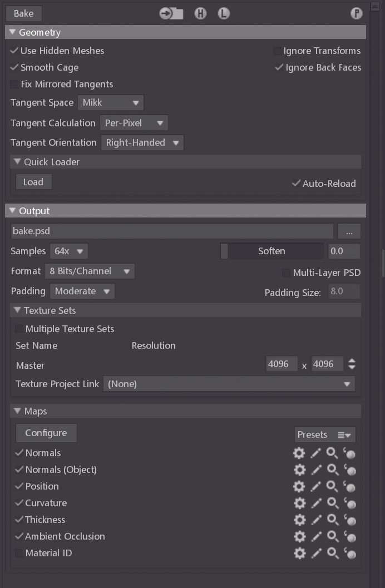This screenshot has width=385, height=588.
Task: Click the L low-poly quick loader icon
Action: [x=224, y=13]
